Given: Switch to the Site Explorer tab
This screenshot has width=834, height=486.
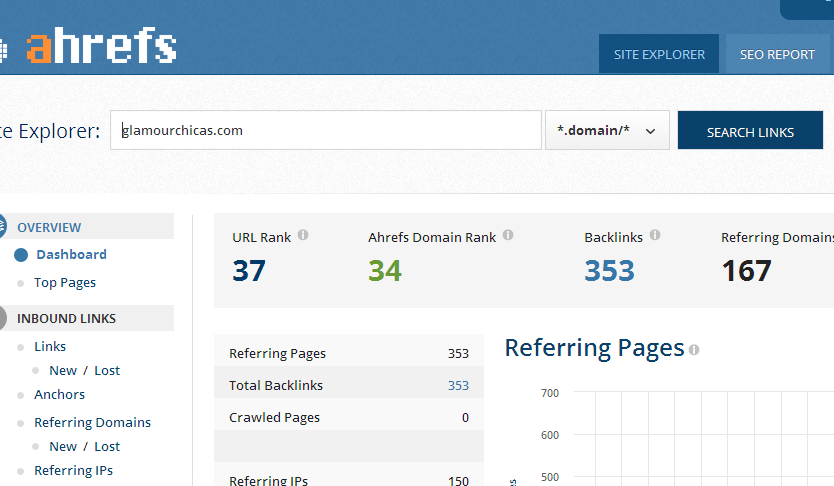Looking at the screenshot, I should [658, 54].
